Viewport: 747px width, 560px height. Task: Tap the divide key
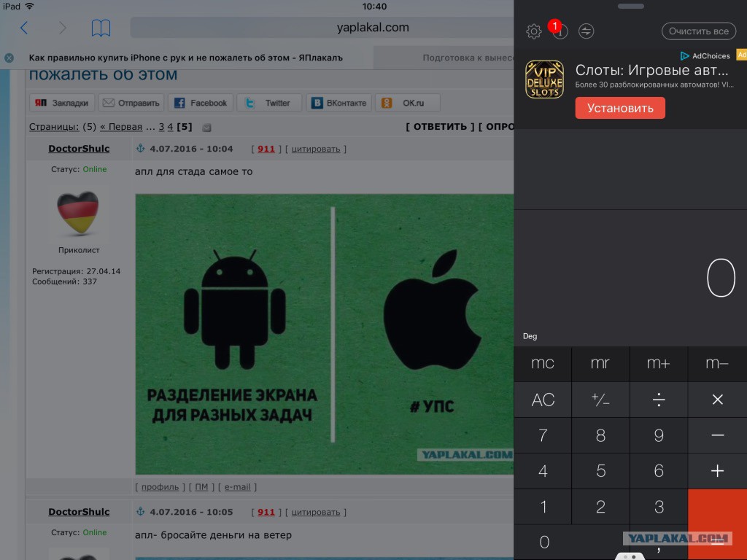(659, 400)
